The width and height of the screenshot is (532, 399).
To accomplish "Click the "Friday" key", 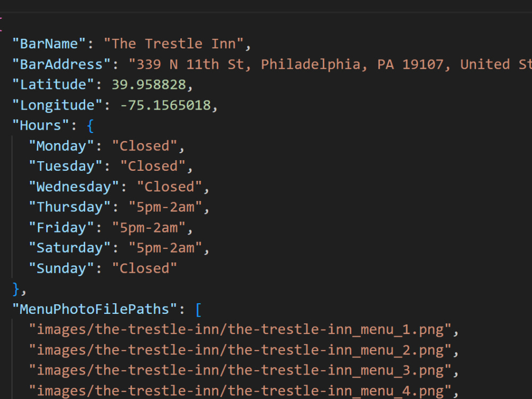I will [x=61, y=228].
